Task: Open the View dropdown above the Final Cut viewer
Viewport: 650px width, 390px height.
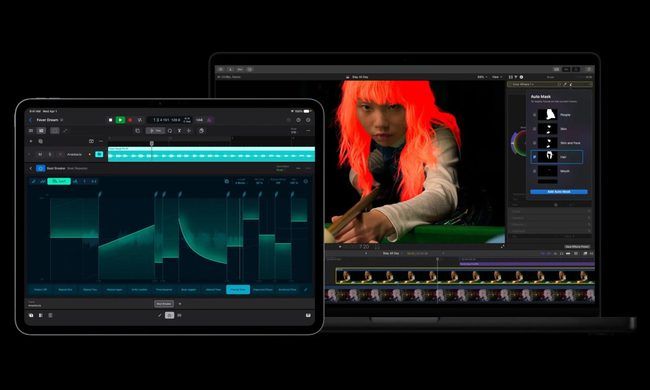Action: point(497,77)
